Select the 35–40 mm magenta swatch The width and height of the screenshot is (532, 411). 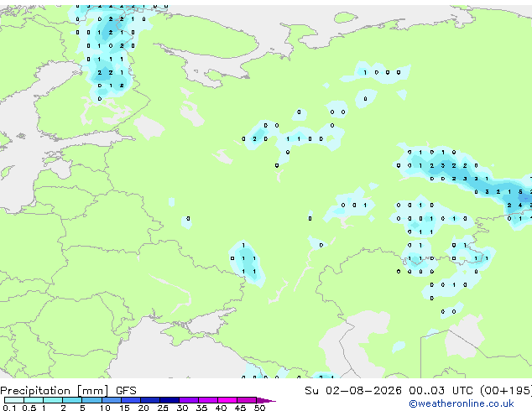pyautogui.click(x=208, y=400)
